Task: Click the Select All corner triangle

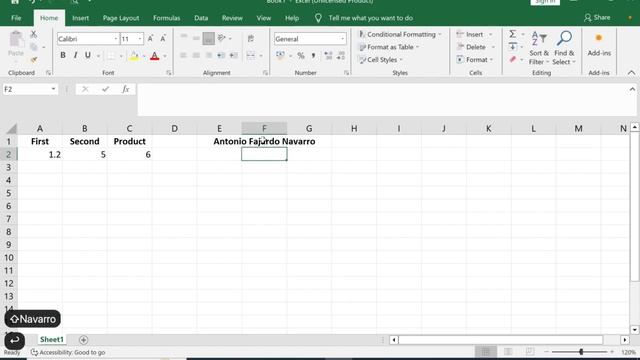Action: click(11, 129)
